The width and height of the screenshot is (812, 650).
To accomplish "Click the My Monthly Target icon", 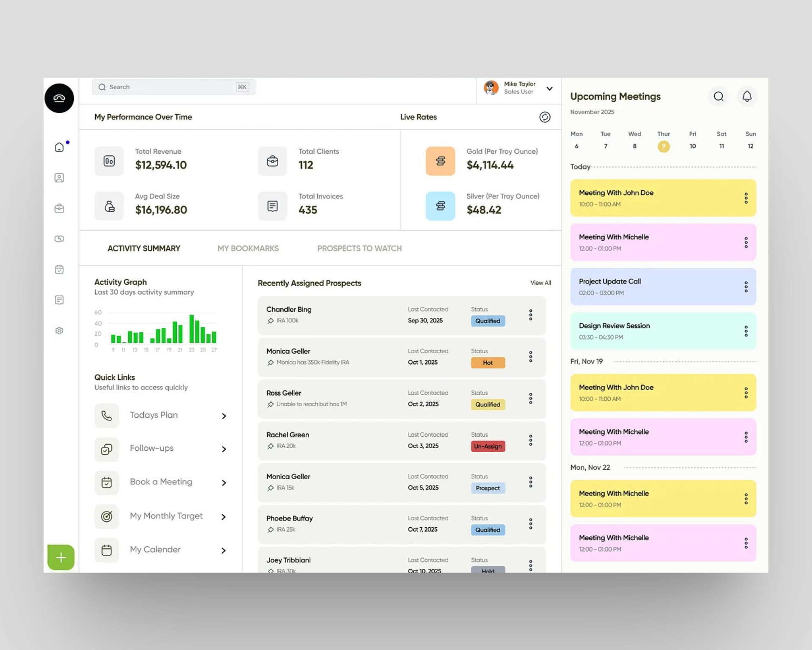I will click(107, 516).
